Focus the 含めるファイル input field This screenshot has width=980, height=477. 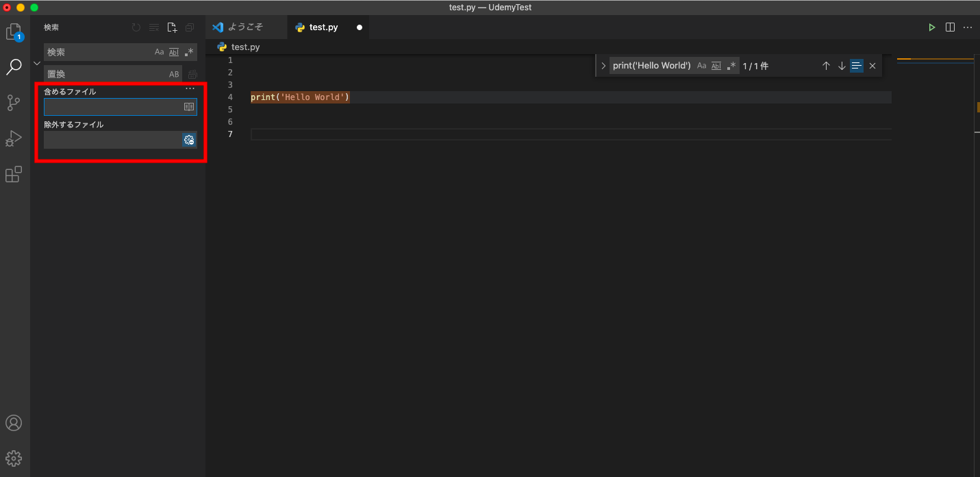click(x=112, y=107)
